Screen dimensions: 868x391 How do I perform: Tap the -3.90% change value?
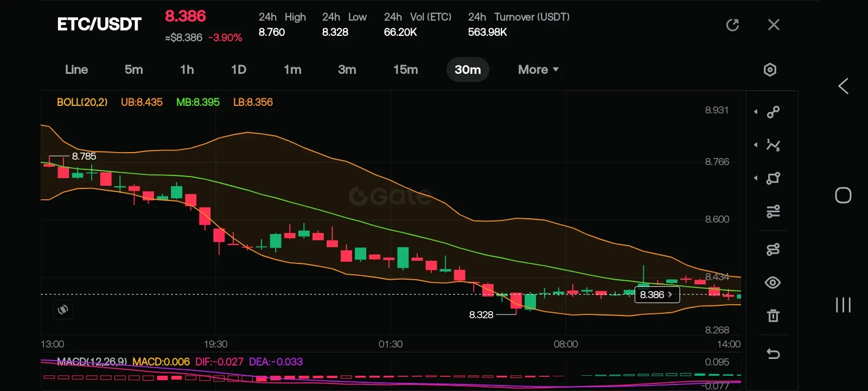(x=225, y=37)
